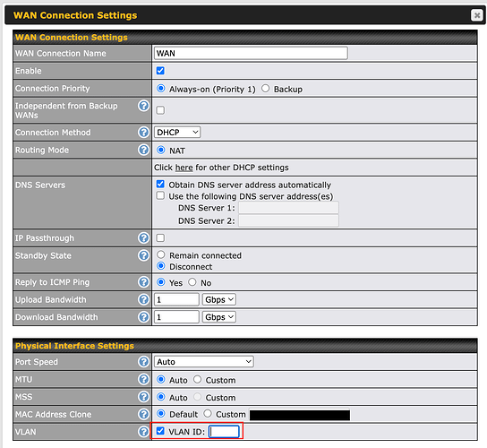Close the WAN Connection Settings dialog
Screen dimensions: 487x448
coord(477,15)
